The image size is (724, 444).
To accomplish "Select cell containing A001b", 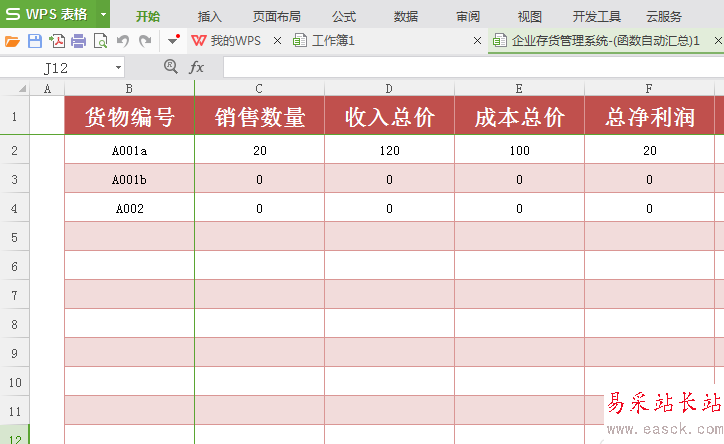I will pos(129,180).
